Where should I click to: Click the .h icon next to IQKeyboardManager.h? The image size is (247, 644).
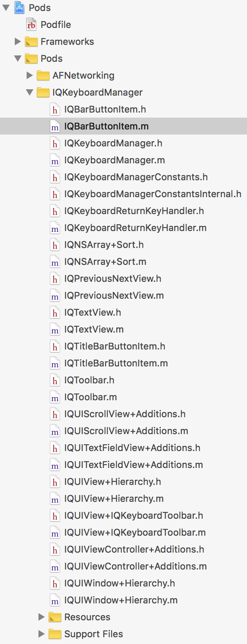pyautogui.click(x=55, y=143)
